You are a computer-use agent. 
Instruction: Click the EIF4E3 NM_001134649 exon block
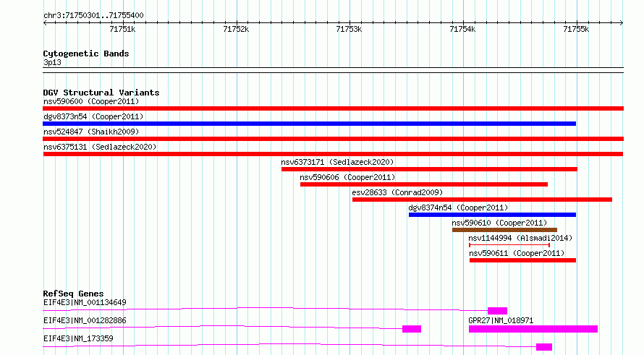click(497, 311)
